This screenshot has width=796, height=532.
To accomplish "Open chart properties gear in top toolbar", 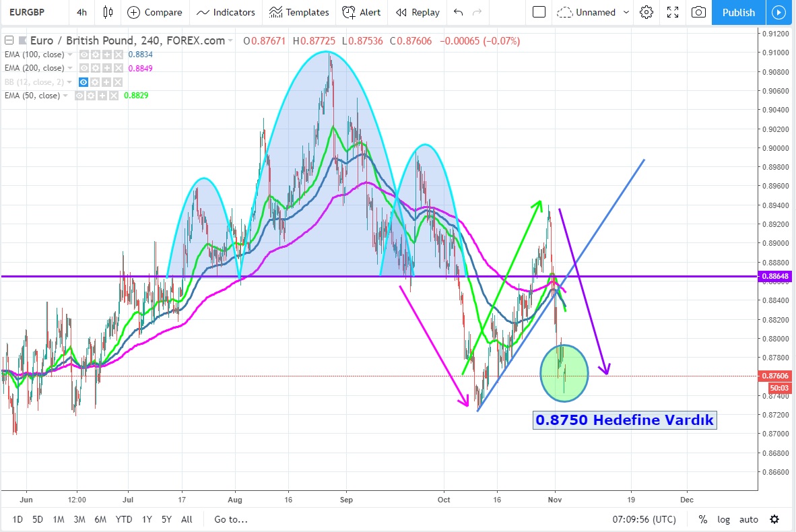I will pos(646,12).
